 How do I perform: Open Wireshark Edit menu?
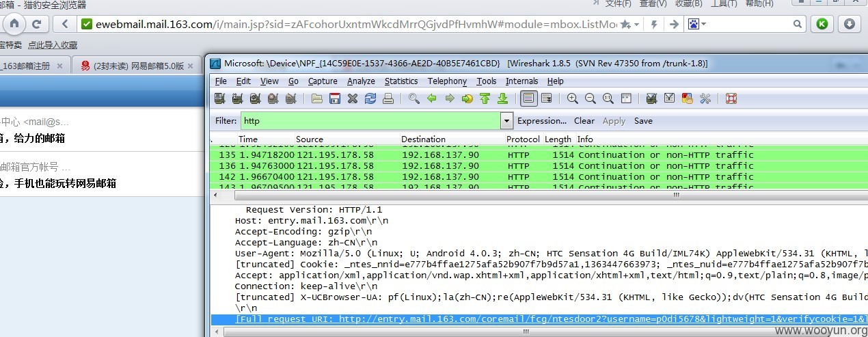244,81
